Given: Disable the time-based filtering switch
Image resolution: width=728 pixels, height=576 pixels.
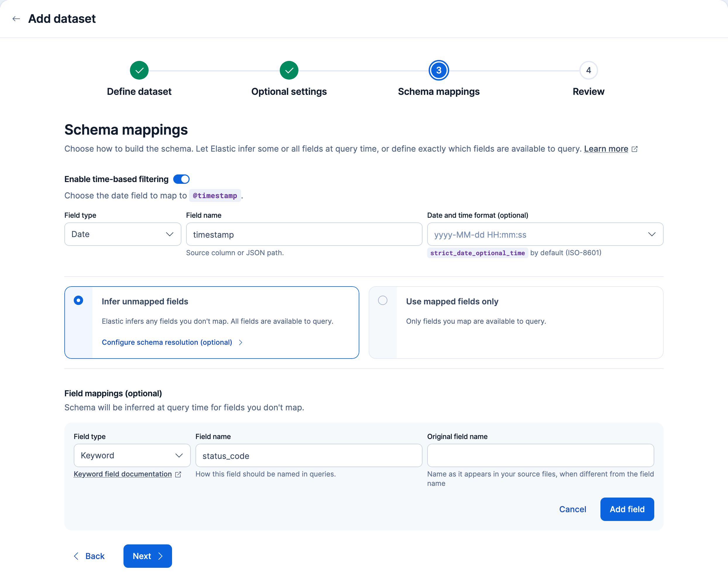Looking at the screenshot, I should click(181, 179).
